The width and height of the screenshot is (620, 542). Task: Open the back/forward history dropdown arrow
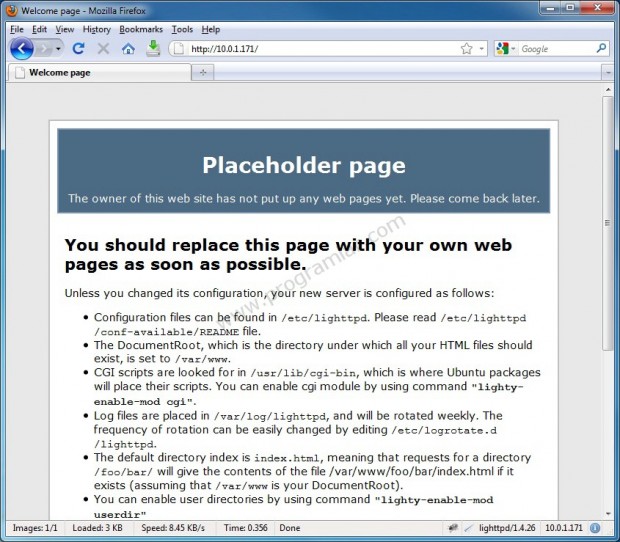click(x=59, y=48)
